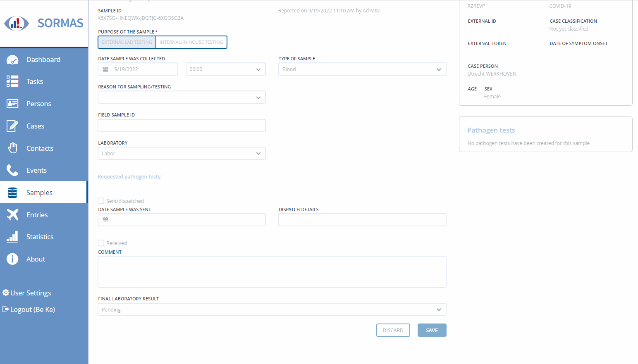Save the sample form
This screenshot has height=364, width=638.
tap(432, 330)
